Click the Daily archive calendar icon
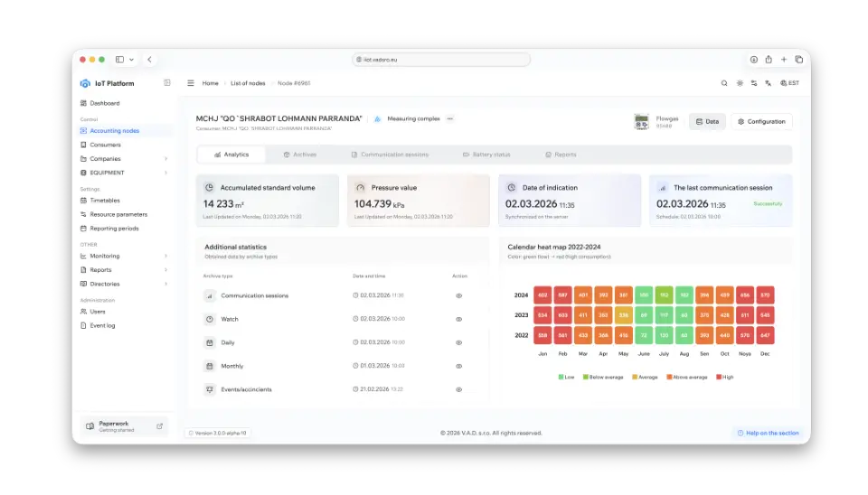868x495 pixels. (x=209, y=343)
